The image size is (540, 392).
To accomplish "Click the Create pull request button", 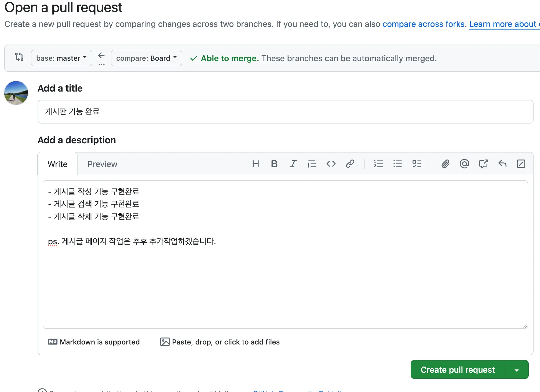I will [458, 370].
